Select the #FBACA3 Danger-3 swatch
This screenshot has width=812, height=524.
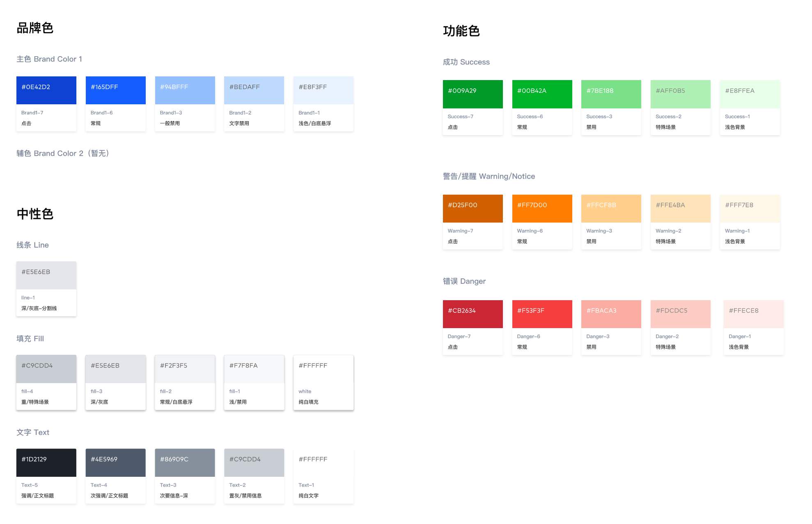pos(611,314)
